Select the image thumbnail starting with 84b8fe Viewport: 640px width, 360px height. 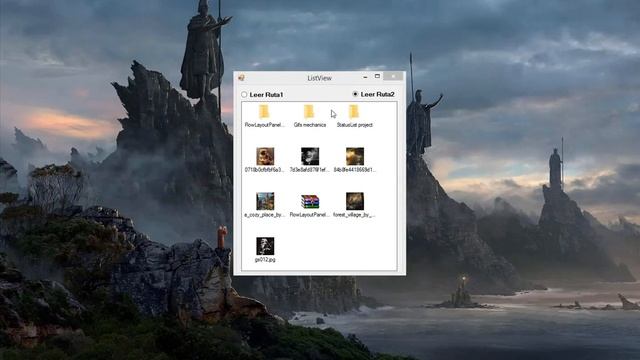(355, 156)
